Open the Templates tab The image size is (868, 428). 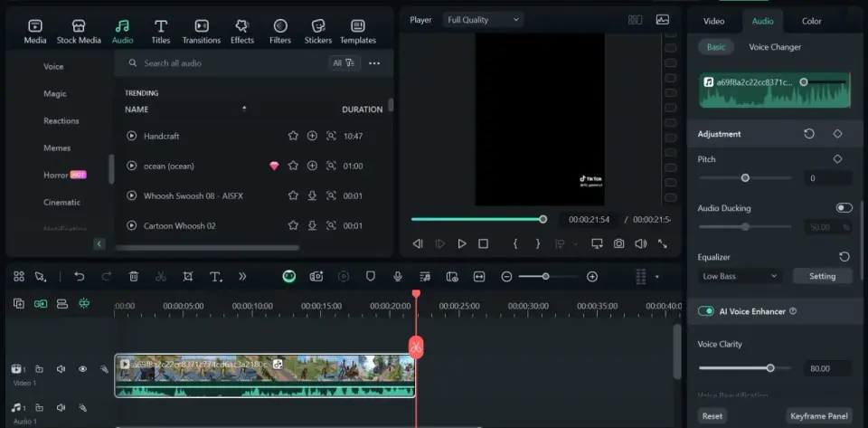pos(358,32)
